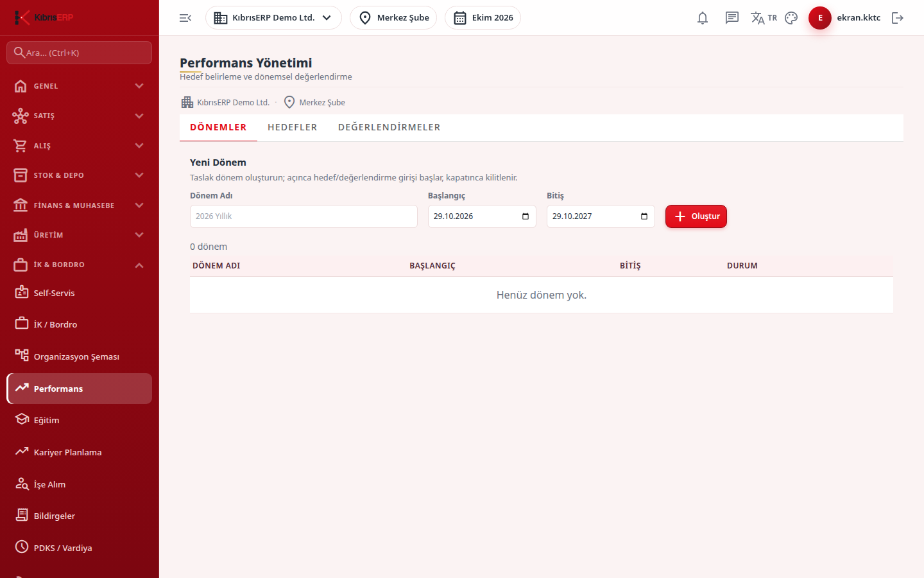Focus the Dönem Adı input field
The image size is (924, 578).
coord(304,216)
